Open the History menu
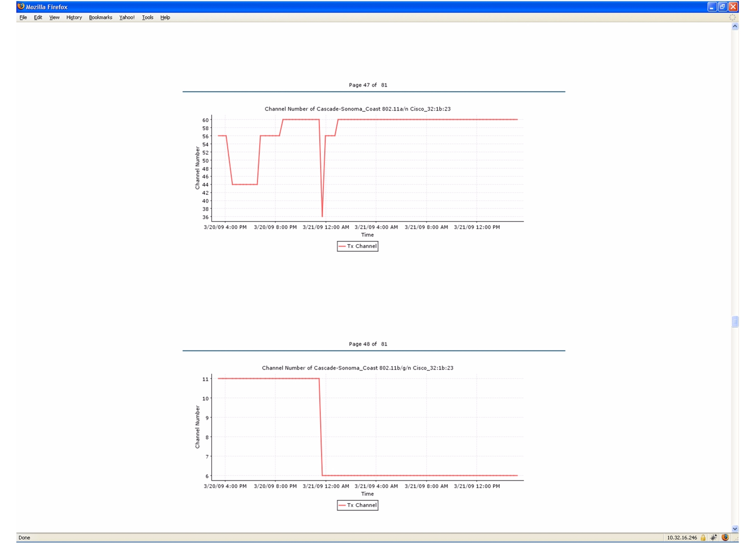 tap(74, 18)
